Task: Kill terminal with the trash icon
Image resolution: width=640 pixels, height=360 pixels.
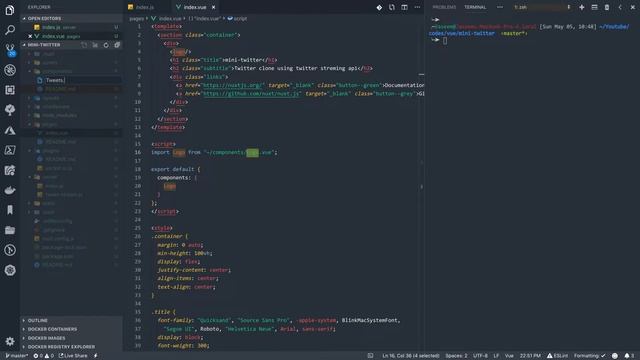Action: click(607, 7)
